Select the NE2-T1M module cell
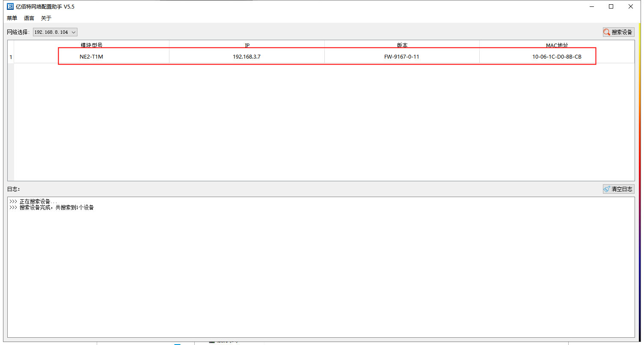 click(92, 56)
